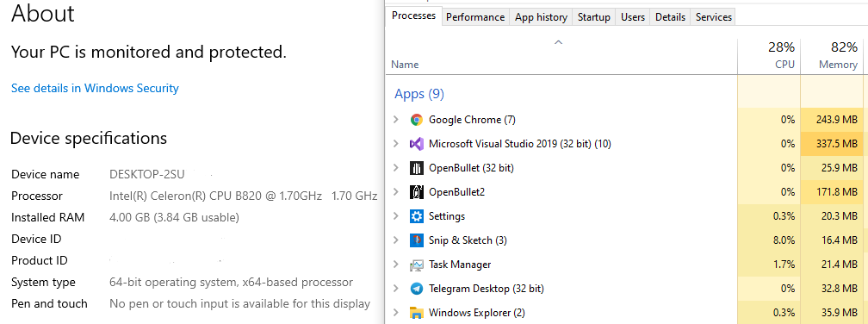Click the Google Chrome icon in Task Manager

pos(416,120)
